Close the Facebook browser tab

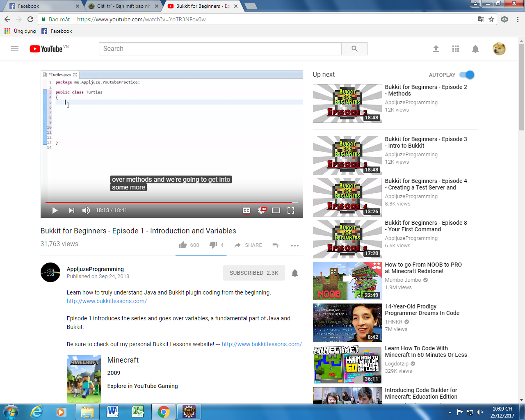tap(78, 6)
